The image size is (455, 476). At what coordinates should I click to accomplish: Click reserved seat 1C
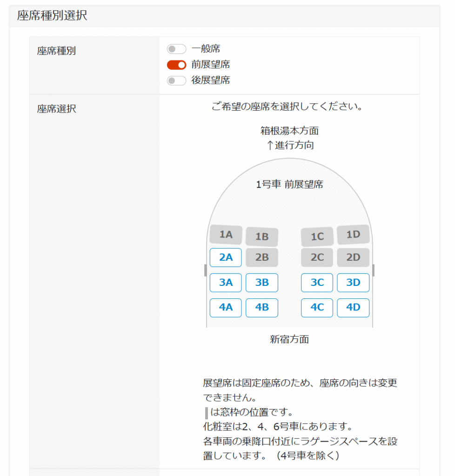(x=317, y=237)
